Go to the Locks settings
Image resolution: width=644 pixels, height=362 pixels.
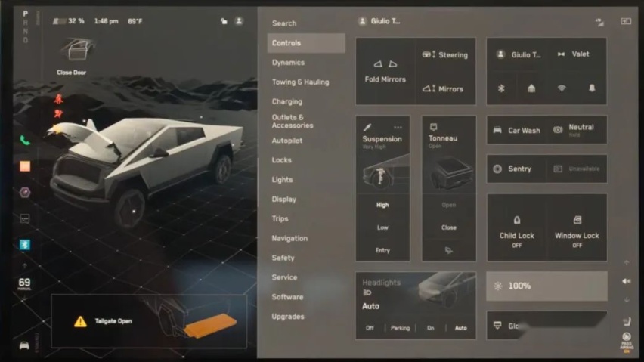[281, 160]
